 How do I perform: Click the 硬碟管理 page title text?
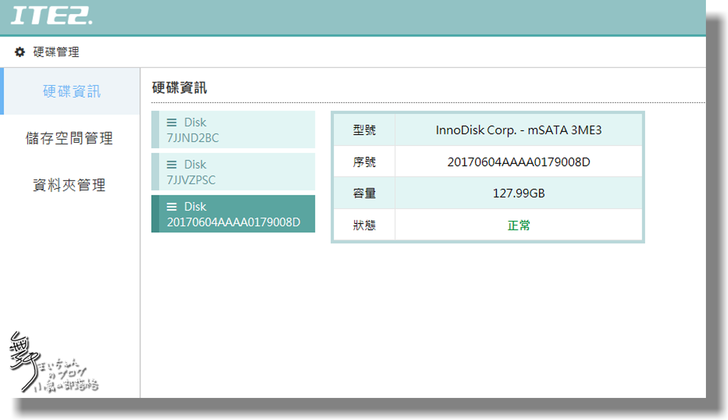tap(56, 52)
